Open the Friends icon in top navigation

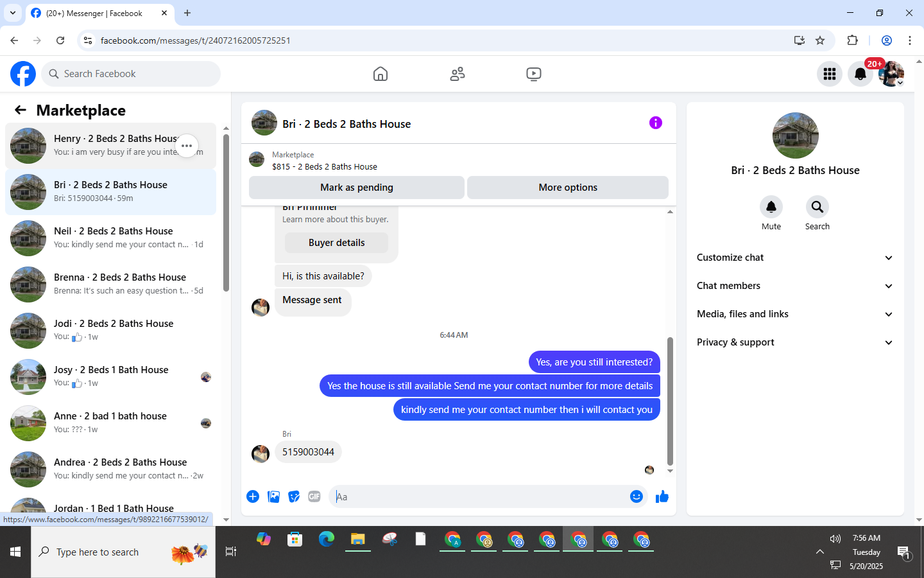pos(458,74)
